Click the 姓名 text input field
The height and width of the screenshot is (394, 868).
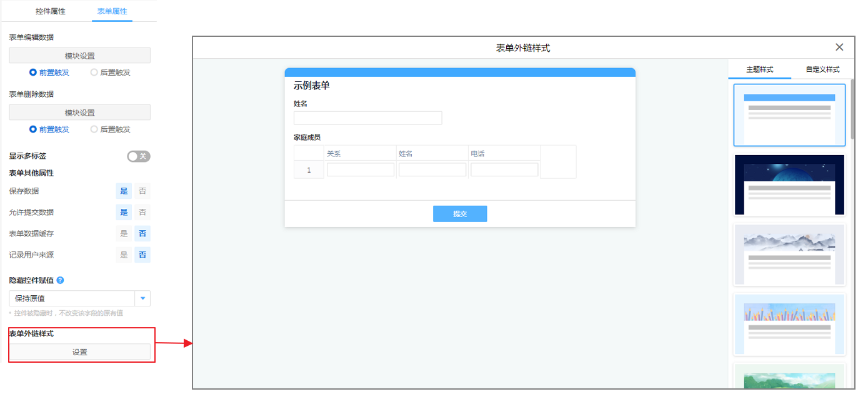[x=367, y=118]
